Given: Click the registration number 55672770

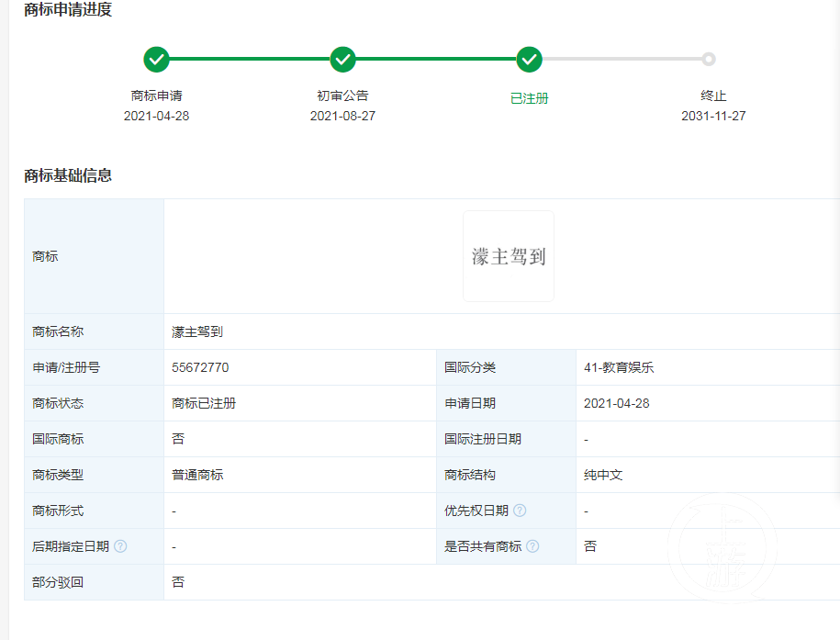Looking at the screenshot, I should (200, 367).
